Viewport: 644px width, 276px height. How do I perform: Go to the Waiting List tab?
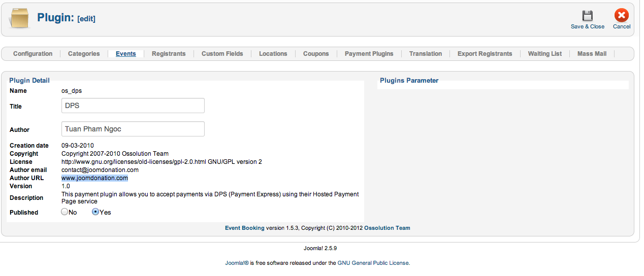click(x=544, y=54)
